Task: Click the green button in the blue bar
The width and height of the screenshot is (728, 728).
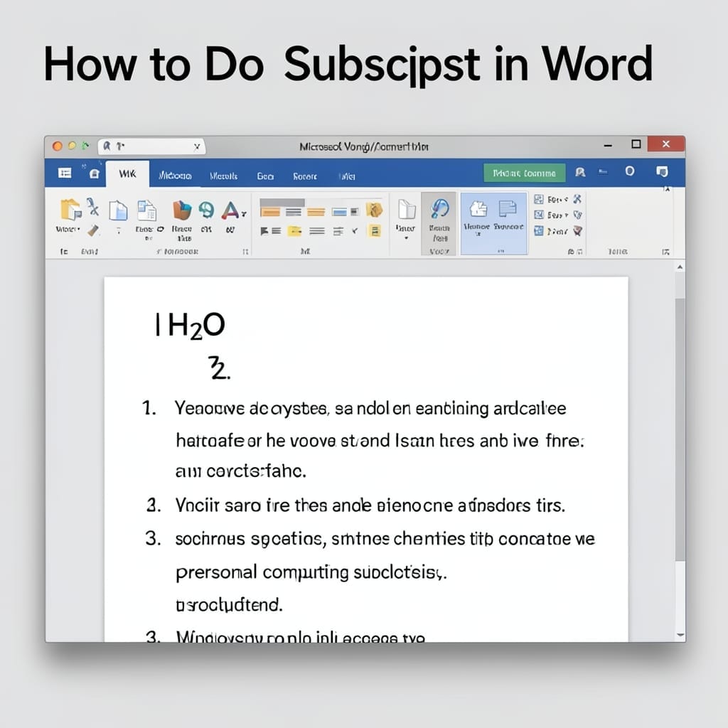Action: point(524,173)
